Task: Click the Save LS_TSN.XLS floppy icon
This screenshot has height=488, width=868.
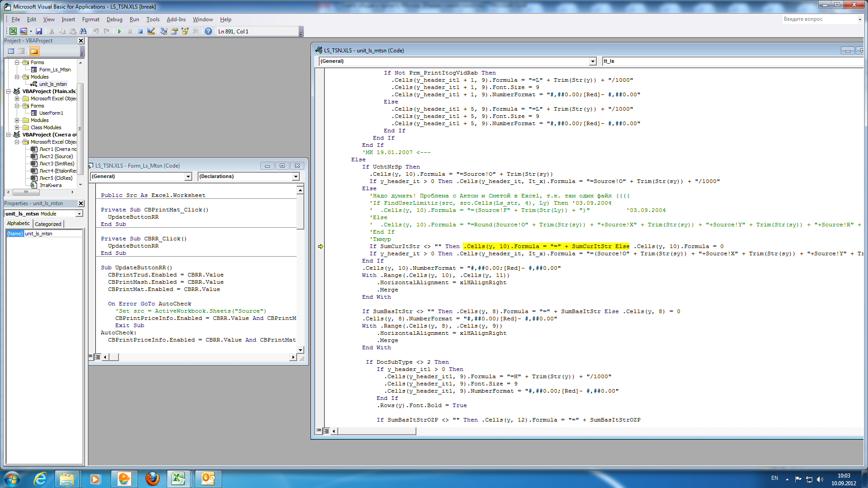Action: point(39,31)
